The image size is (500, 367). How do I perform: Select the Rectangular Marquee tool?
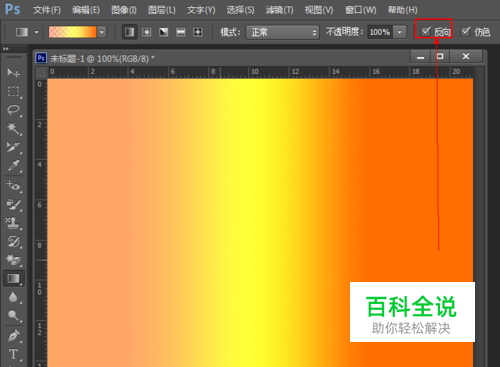pyautogui.click(x=13, y=91)
